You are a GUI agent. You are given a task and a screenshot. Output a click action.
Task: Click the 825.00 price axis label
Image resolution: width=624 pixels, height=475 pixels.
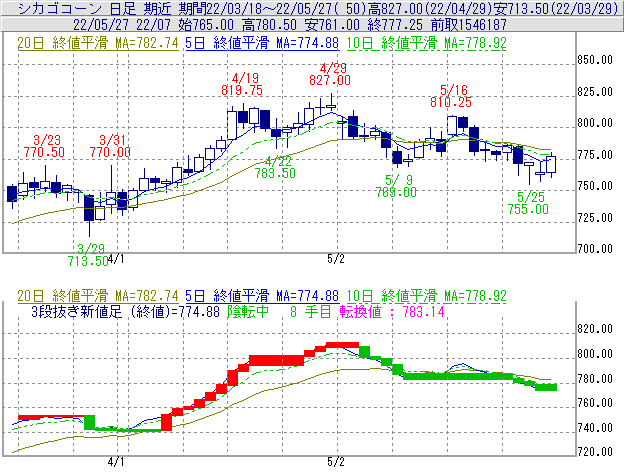click(595, 91)
